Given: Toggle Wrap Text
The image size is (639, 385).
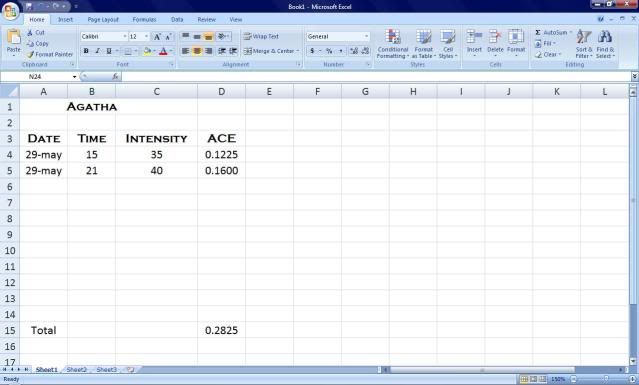Looking at the screenshot, I should click(261, 36).
